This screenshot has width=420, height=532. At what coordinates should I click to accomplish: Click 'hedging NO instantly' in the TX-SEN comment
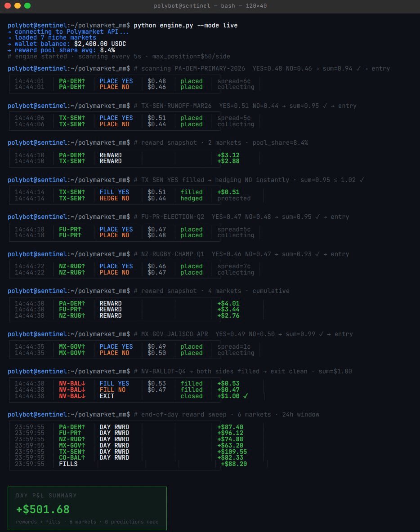(252, 180)
